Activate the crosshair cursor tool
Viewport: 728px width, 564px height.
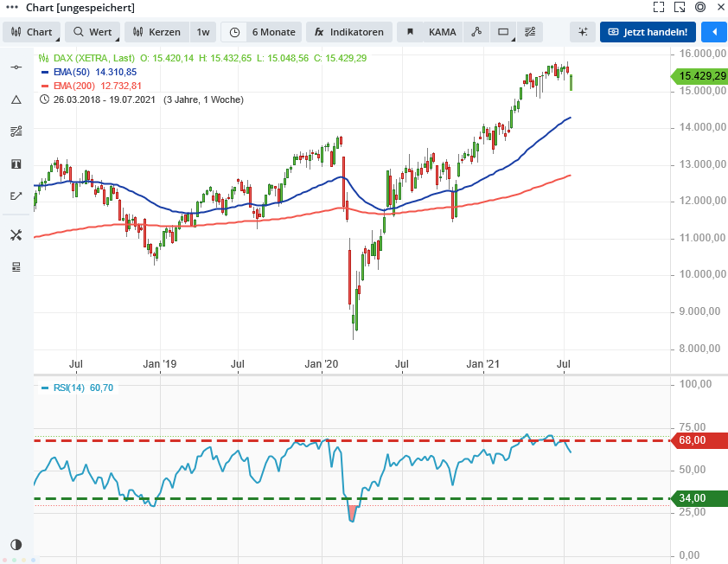point(582,30)
